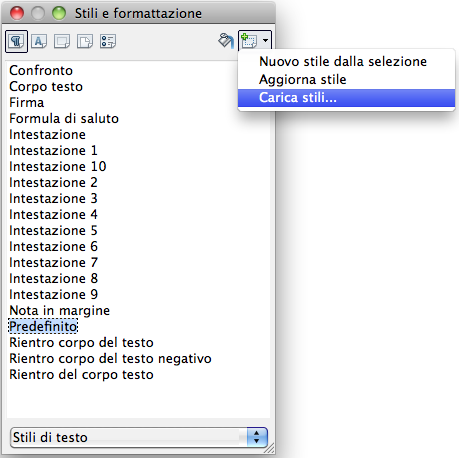459x458 pixels.
Task: Select the Predefinito style
Action: point(43,326)
